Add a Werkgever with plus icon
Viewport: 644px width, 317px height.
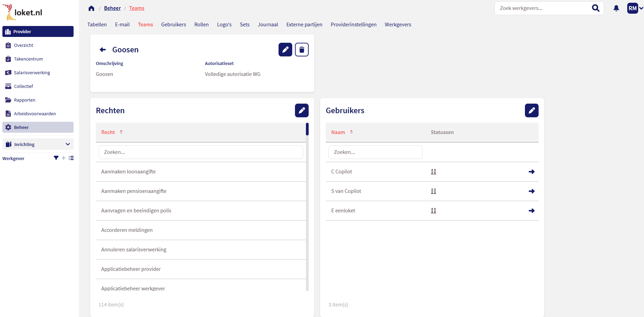(64, 158)
